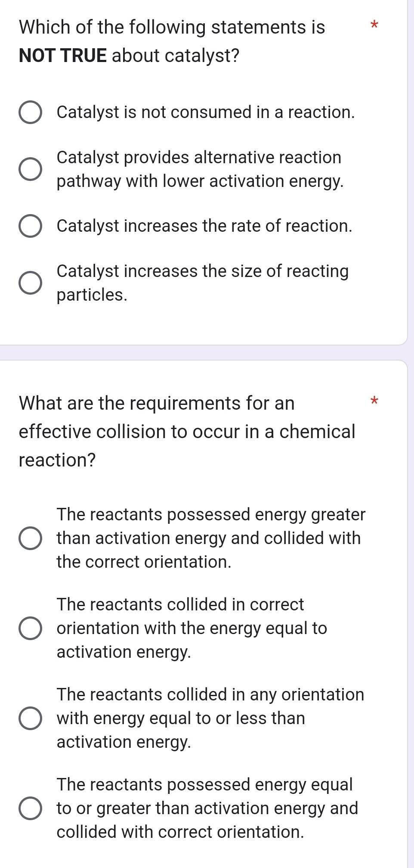The height and width of the screenshot is (868, 414).
Task: Click the required asterisk on the collision question
Action: point(374,401)
